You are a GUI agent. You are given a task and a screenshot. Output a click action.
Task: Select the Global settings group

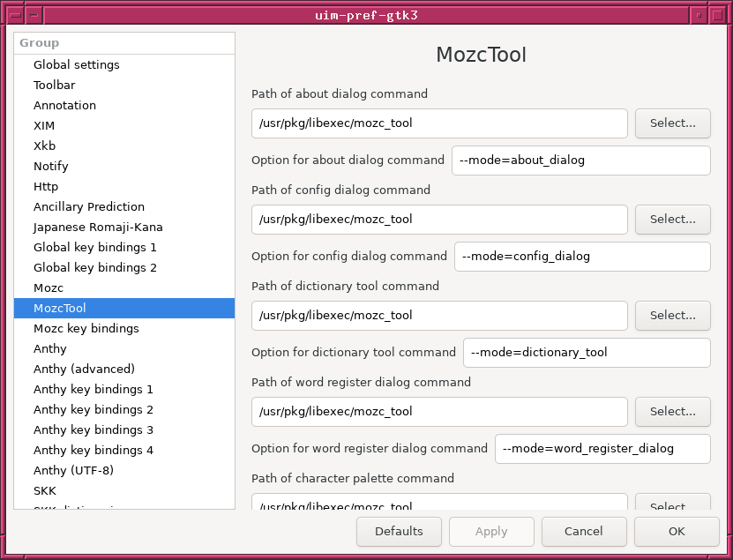(x=77, y=64)
